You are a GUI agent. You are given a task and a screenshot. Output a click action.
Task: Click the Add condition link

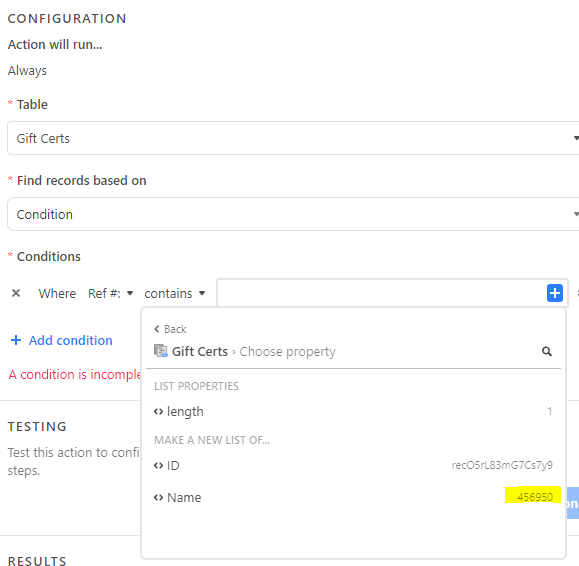coord(62,340)
